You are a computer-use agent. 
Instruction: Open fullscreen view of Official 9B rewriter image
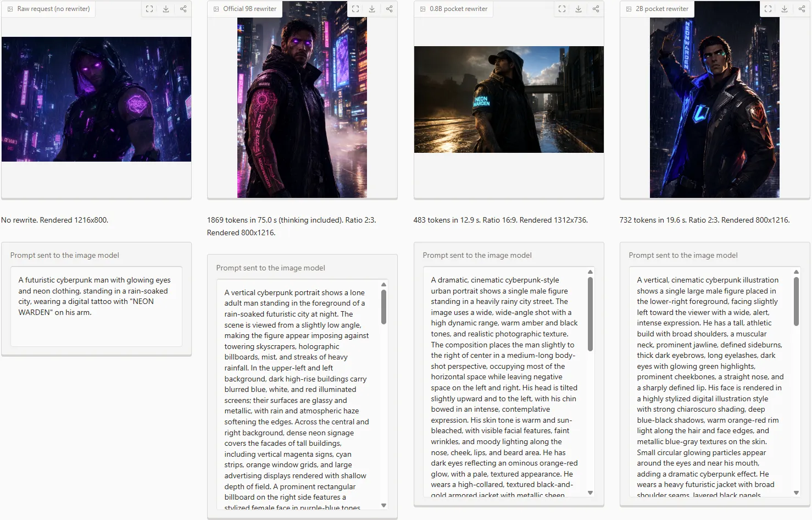pyautogui.click(x=355, y=9)
